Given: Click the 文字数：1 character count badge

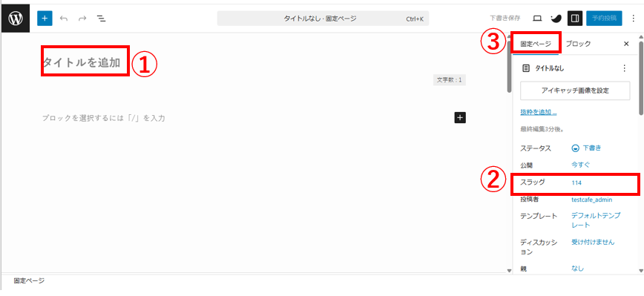Looking at the screenshot, I should [450, 80].
